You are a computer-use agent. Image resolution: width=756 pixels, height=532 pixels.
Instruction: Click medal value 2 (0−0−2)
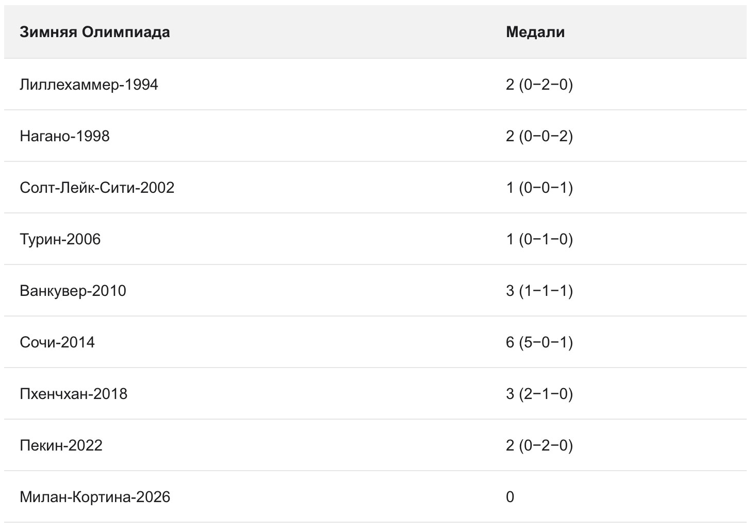pos(539,136)
